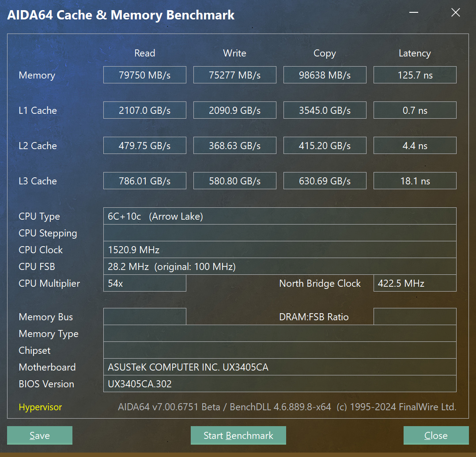
Task: Click the empty Chipset field
Action: (280, 350)
